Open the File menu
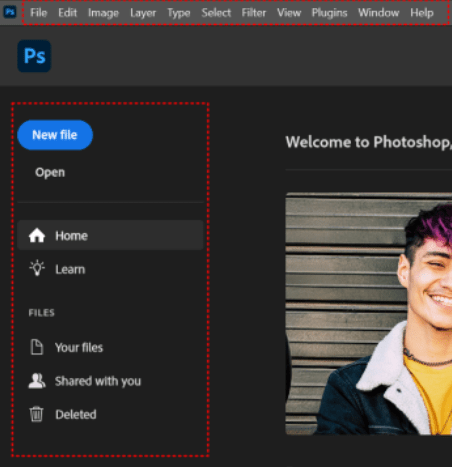Image resolution: width=452 pixels, height=467 pixels. 38,13
